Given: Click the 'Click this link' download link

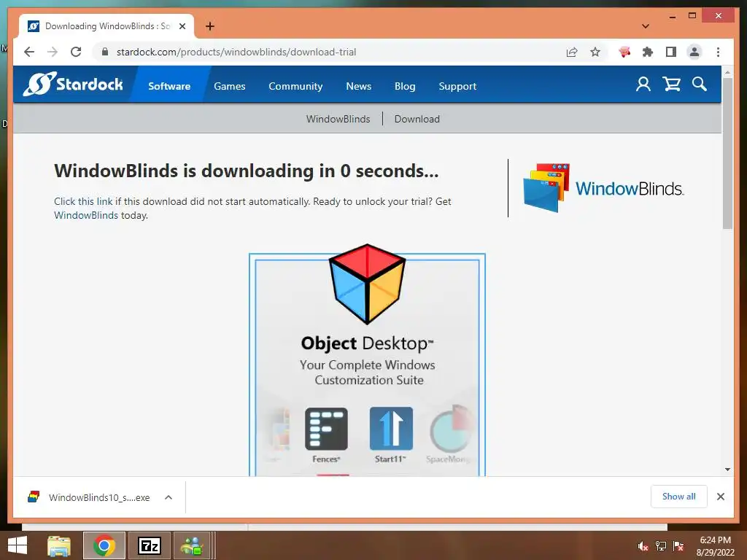Looking at the screenshot, I should point(83,201).
